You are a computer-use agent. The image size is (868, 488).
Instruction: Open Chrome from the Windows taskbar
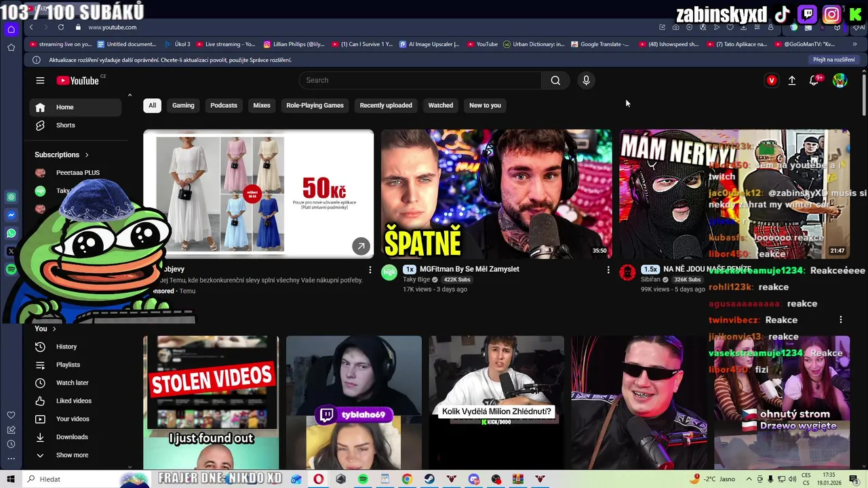(407, 479)
